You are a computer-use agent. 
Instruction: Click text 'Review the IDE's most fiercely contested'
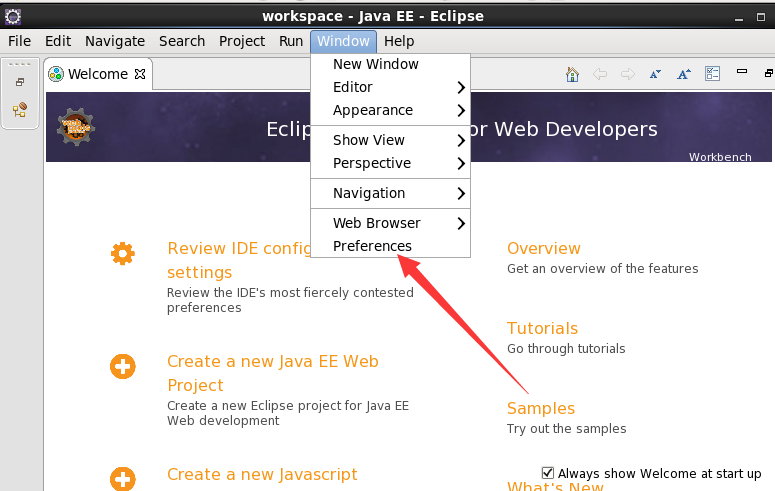click(x=290, y=293)
